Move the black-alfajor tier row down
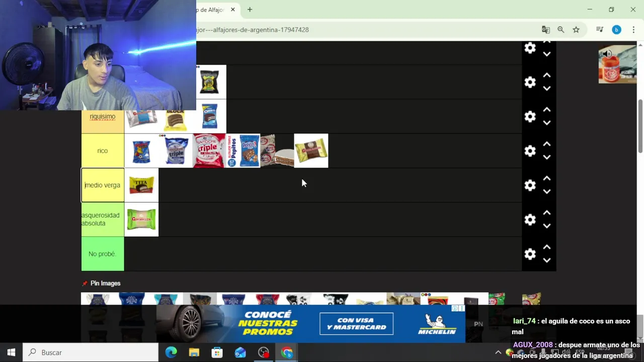 click(547, 88)
